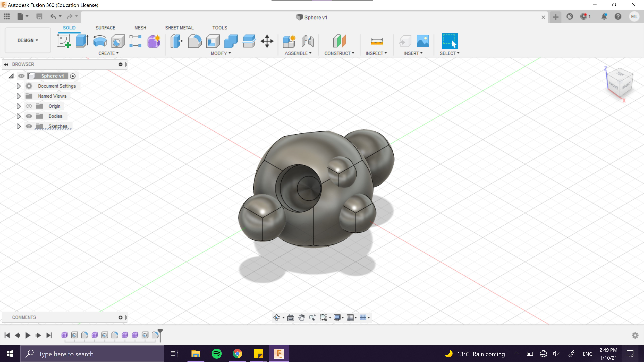Select the Insert Canvas image tool
Viewport: 644px width, 362px height.
click(423, 41)
